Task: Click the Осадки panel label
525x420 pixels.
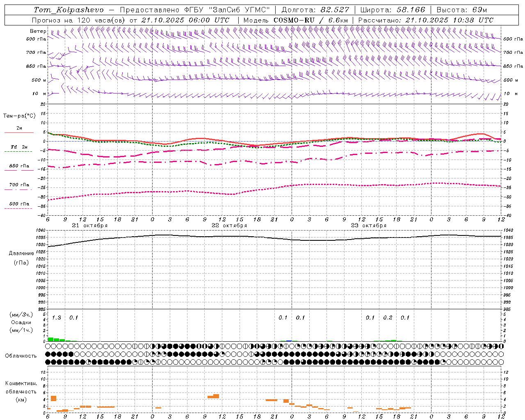Action: click(x=21, y=322)
